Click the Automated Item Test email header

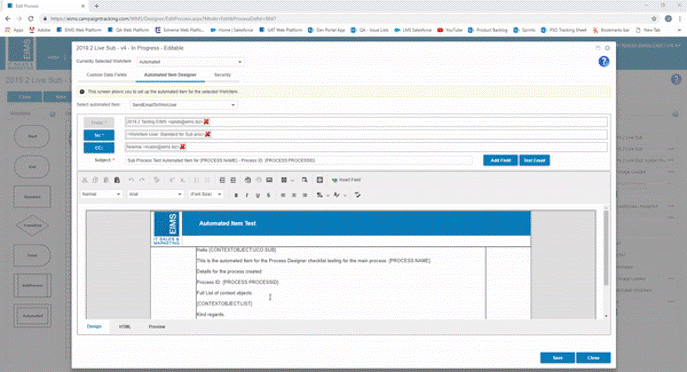227,223
